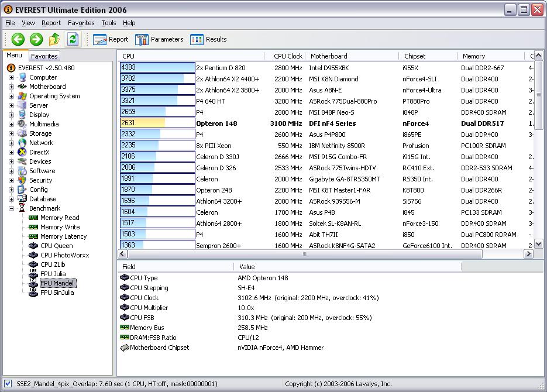
Task: Toggle the status bar checkbox beside SSE2_Mandel
Action: pyautogui.click(x=8, y=384)
